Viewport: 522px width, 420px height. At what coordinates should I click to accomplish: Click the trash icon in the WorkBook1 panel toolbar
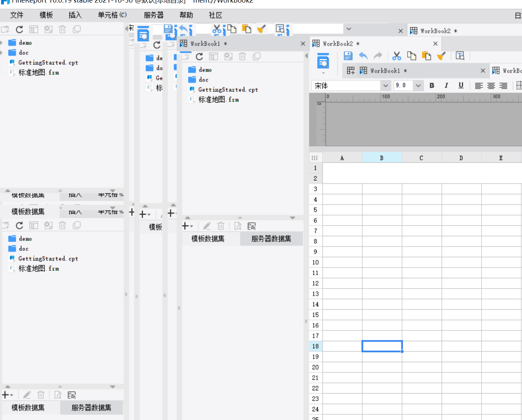pyautogui.click(x=242, y=56)
